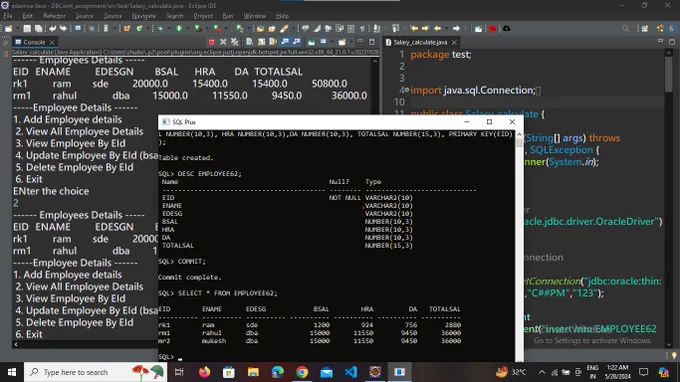Open the Help menu
The height and width of the screenshot is (382, 680).
click(x=282, y=16)
